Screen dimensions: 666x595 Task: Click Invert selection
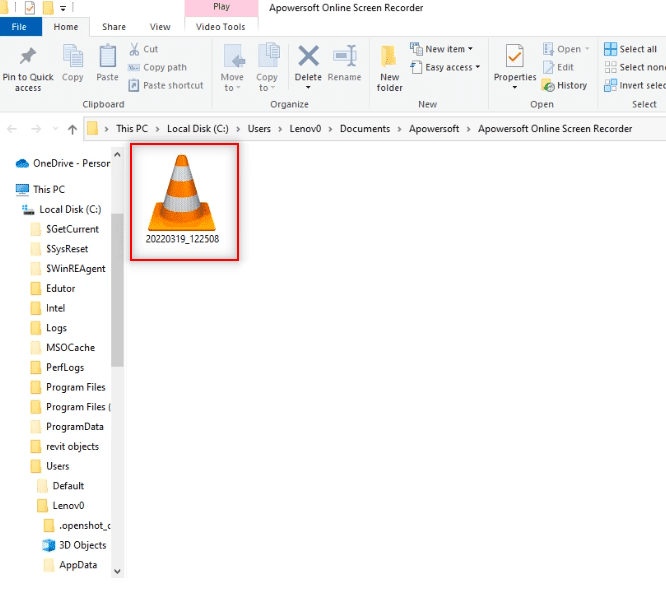635,86
